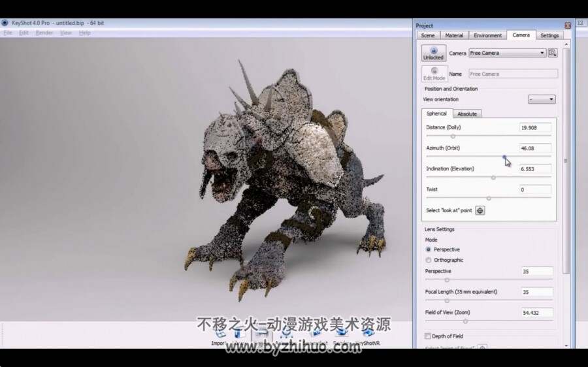
Task: Open the View orientation dropdown
Action: pos(542,99)
